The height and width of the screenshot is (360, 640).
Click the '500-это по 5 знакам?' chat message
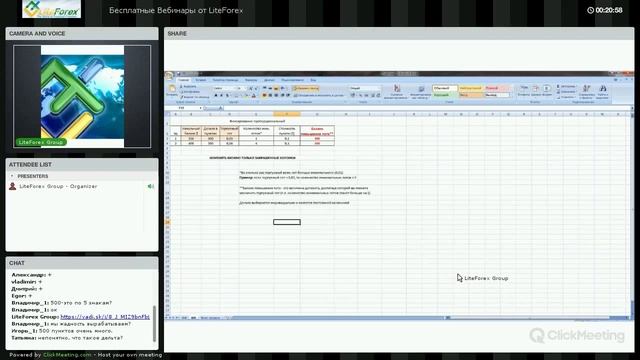point(62,303)
